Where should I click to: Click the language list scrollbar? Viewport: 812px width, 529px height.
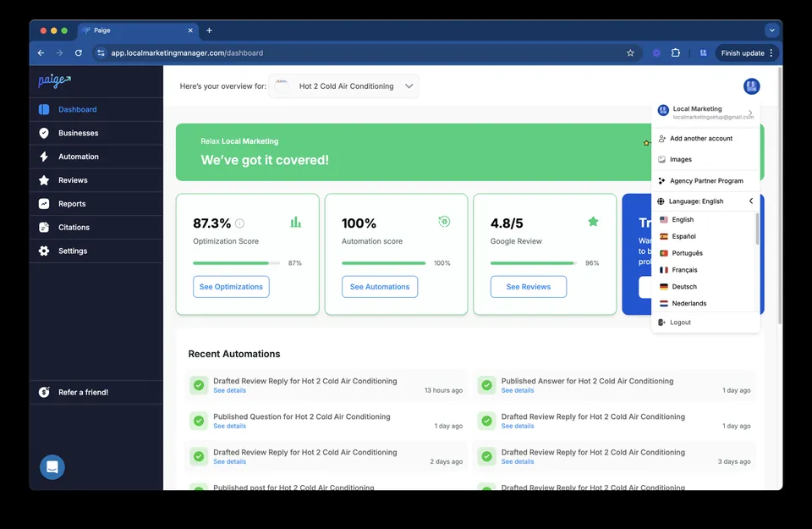pos(757,229)
